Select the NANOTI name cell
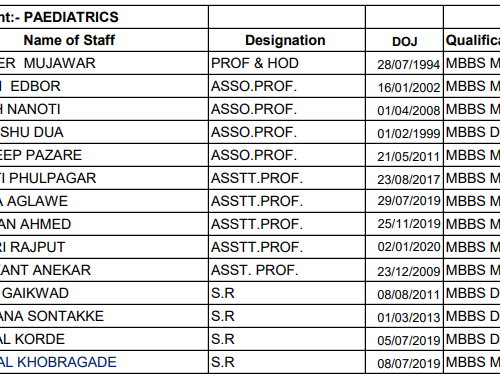500x378 pixels. coord(104,109)
